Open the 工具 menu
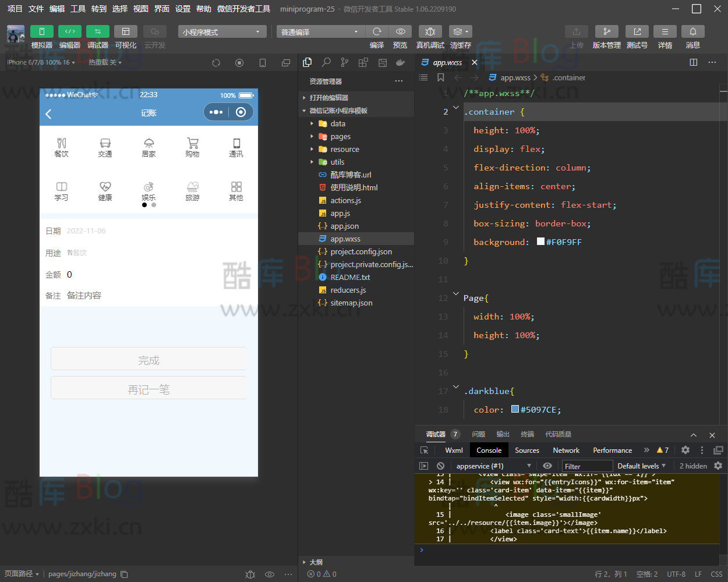The image size is (728, 582). point(78,9)
